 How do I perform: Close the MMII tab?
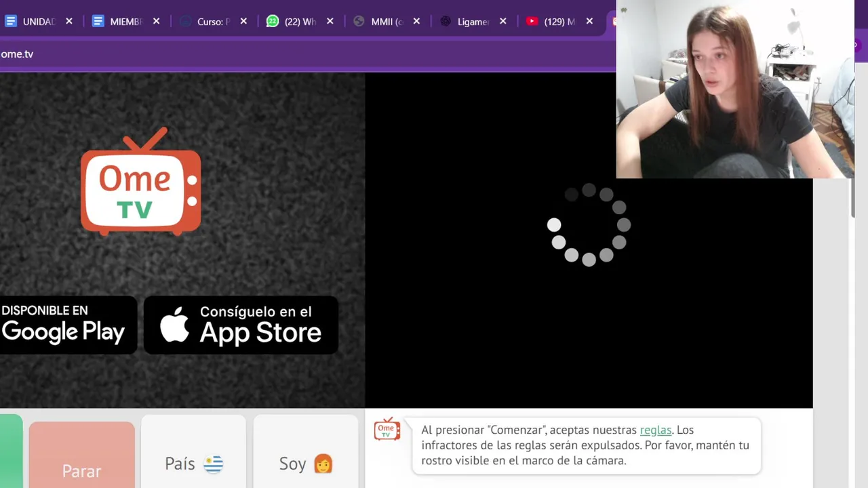416,21
